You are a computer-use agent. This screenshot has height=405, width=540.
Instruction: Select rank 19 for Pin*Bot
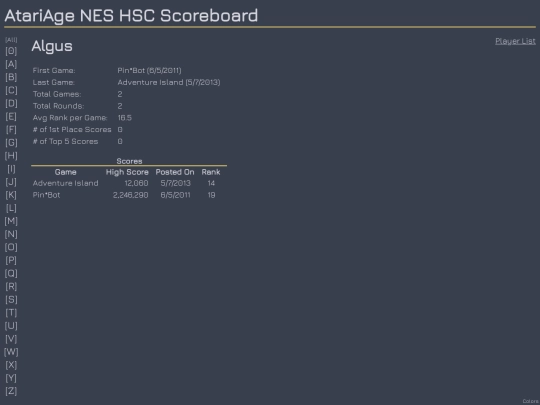(211, 195)
